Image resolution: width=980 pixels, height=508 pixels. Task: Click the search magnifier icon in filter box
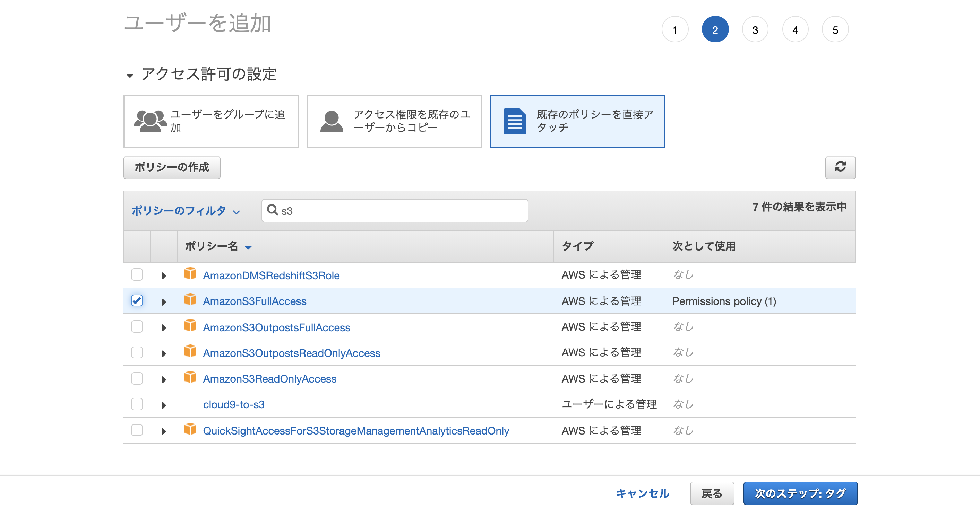tap(272, 210)
